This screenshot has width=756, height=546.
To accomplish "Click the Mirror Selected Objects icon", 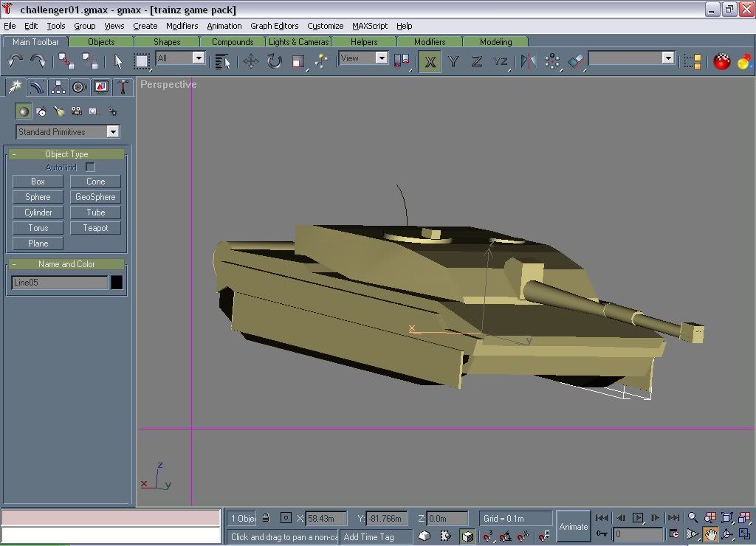I will [529, 61].
